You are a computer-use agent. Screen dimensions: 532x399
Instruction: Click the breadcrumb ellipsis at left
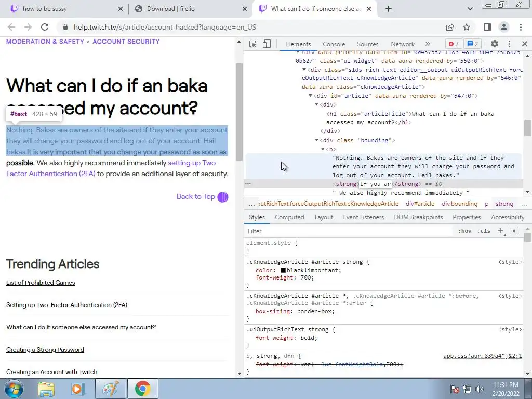(251, 204)
